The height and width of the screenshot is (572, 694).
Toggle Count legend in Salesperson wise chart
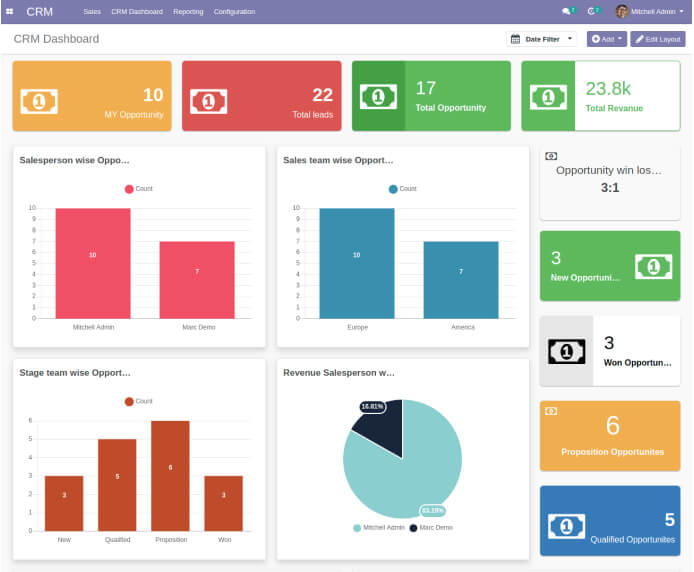click(138, 188)
